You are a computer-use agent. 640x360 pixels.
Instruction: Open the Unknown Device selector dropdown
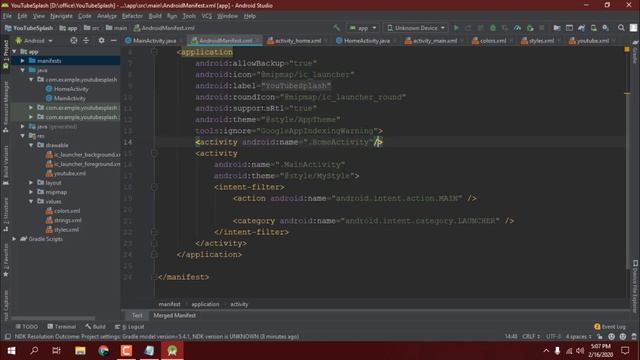pos(416,28)
